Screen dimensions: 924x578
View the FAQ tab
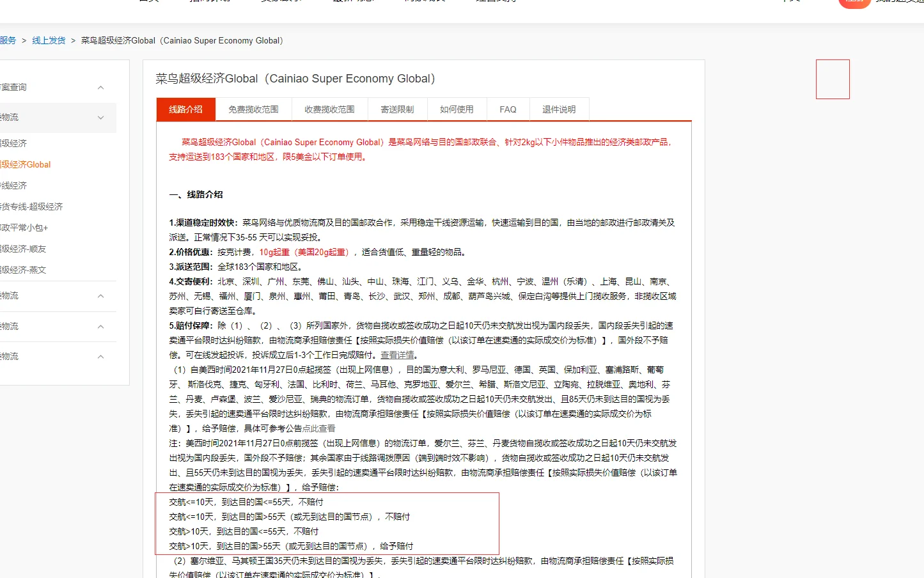coord(508,109)
